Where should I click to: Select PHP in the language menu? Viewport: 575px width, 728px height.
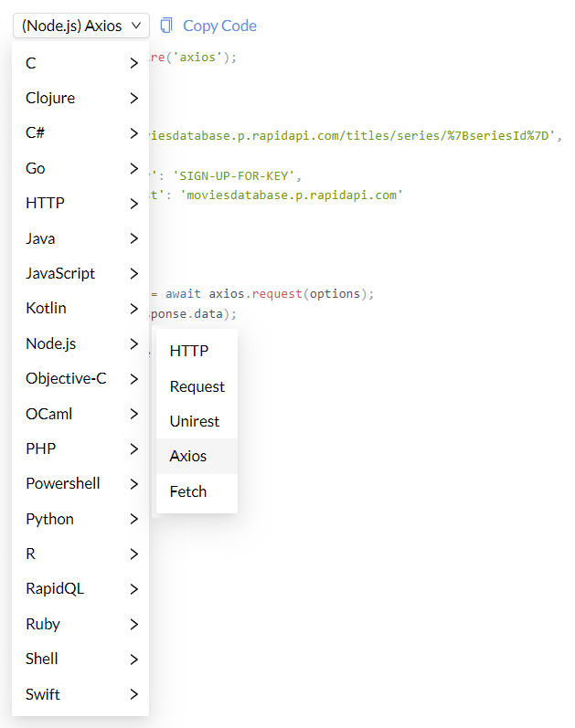pos(80,448)
